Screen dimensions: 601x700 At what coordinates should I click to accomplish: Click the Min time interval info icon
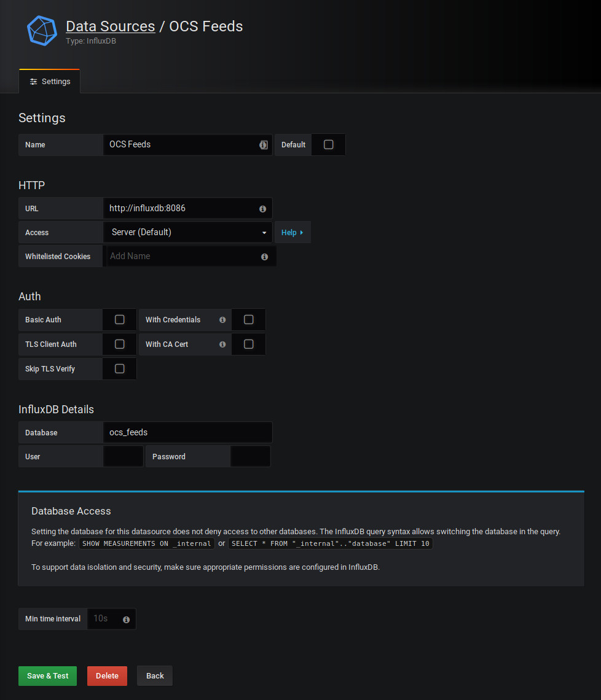pyautogui.click(x=127, y=620)
